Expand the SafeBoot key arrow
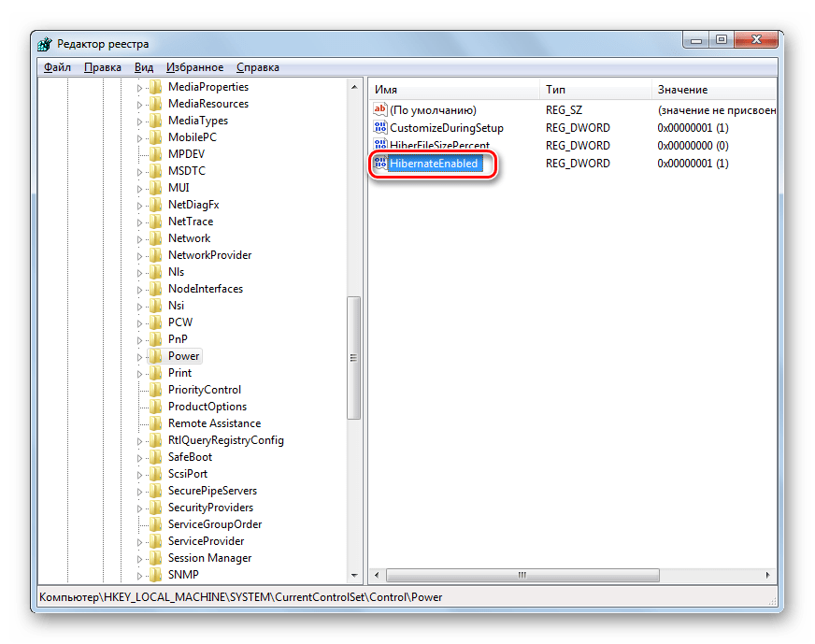815x644 pixels. 139,458
